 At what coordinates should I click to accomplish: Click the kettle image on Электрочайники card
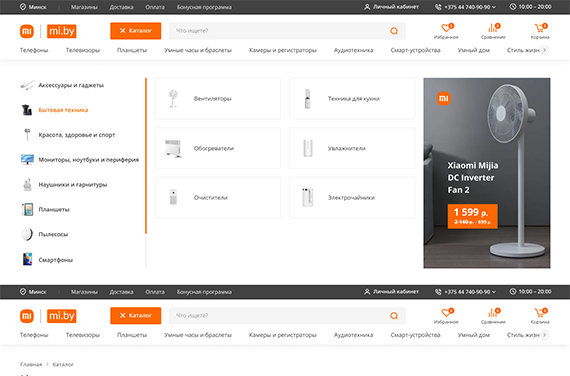308,197
